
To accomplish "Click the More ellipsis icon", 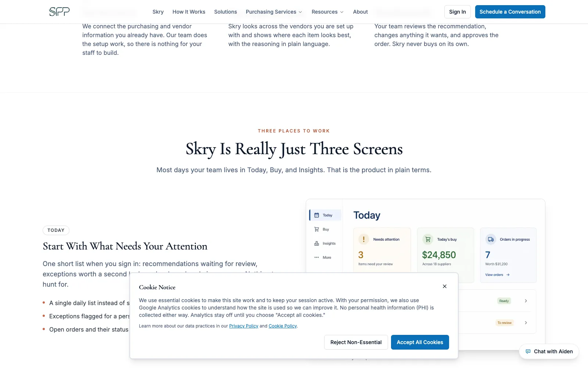I will pos(317,258).
